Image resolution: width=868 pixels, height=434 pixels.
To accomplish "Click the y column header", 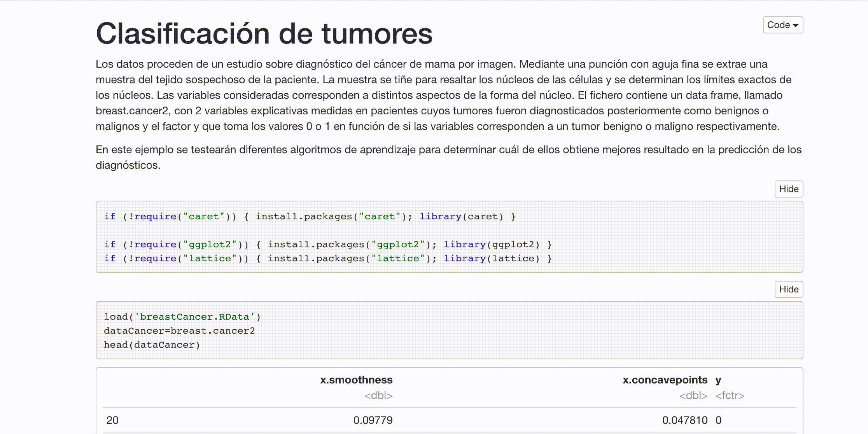I will (x=718, y=380).
